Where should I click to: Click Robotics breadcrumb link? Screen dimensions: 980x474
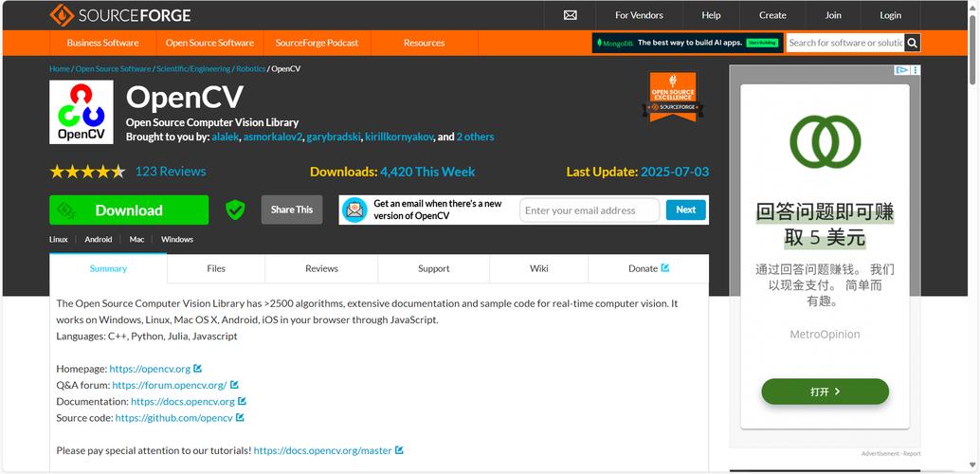[250, 69]
